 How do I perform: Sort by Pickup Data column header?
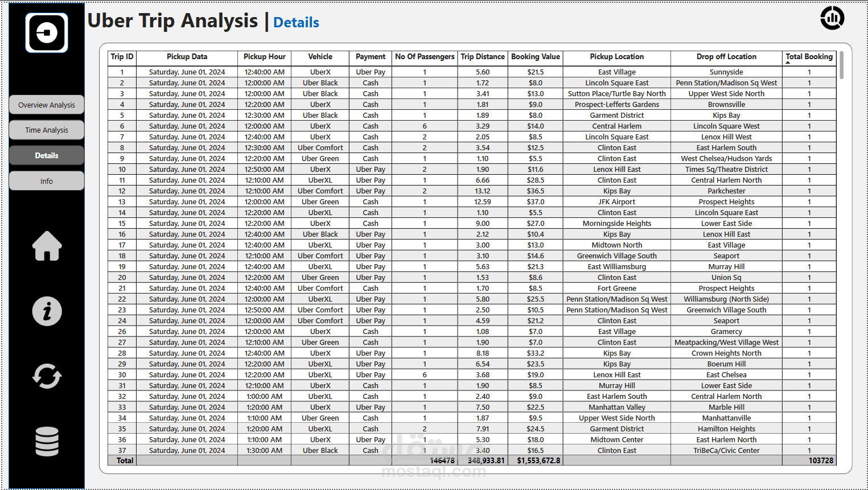click(187, 57)
